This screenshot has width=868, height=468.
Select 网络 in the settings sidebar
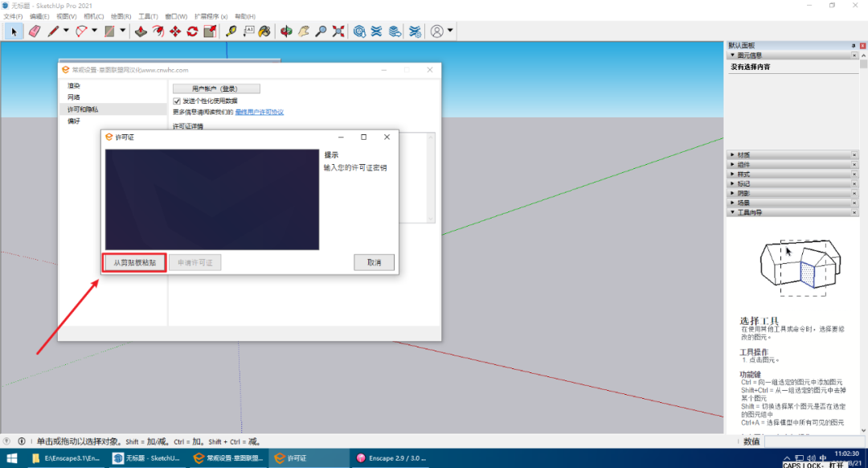pos(74,97)
